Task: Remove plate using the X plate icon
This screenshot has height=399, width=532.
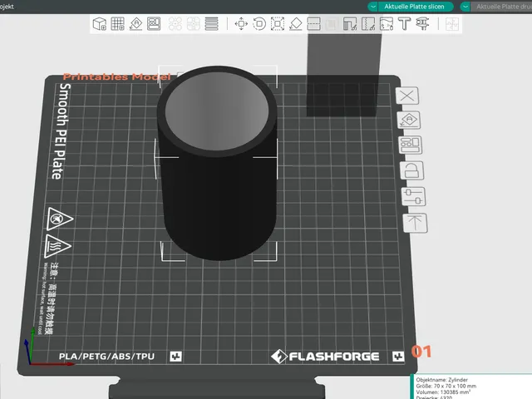Action: [407, 96]
